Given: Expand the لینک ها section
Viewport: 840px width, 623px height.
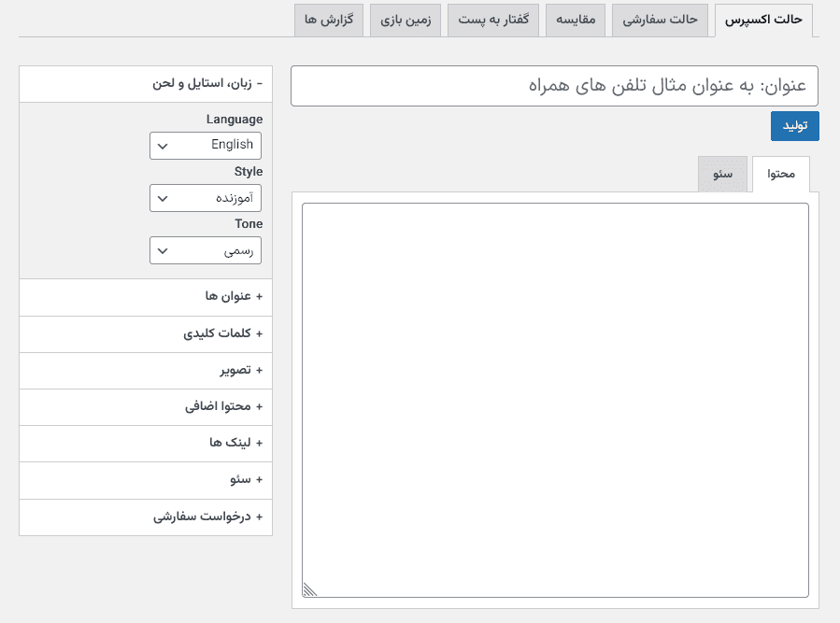Looking at the screenshot, I should [146, 443].
